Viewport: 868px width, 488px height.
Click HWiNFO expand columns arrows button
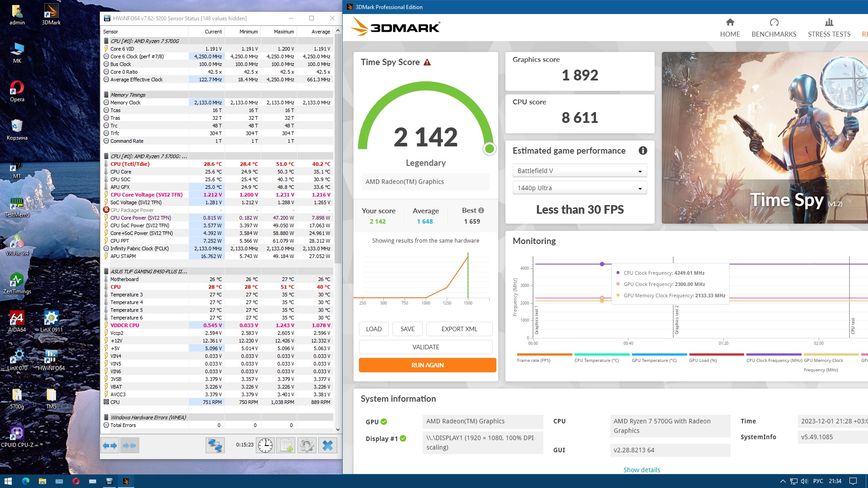[x=110, y=446]
